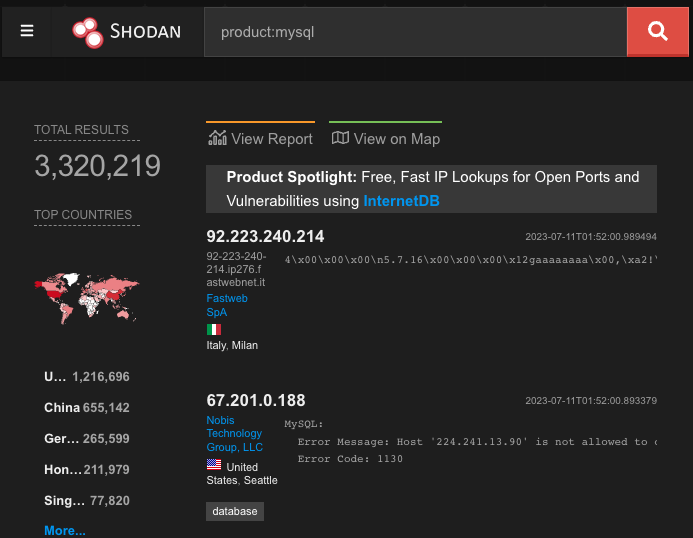Click timestamp 2023-07-11T01:52:00.893379

point(590,401)
